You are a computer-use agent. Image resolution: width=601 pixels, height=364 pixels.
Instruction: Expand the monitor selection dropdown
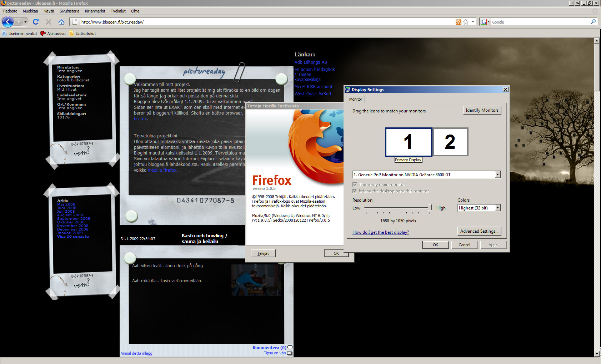(x=498, y=175)
